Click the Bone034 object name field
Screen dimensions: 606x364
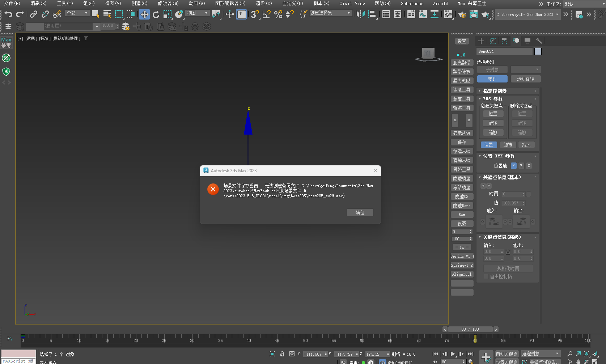[x=504, y=51]
